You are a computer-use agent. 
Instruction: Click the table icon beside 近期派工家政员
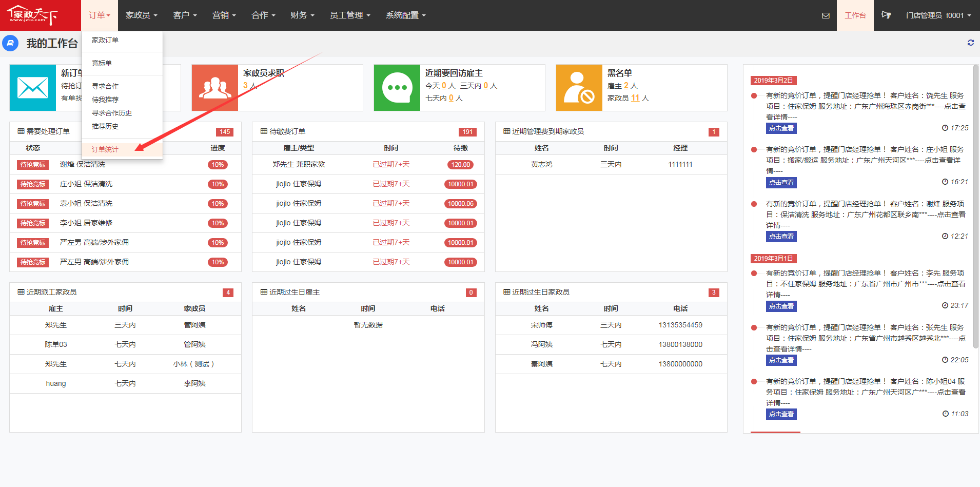(x=21, y=292)
